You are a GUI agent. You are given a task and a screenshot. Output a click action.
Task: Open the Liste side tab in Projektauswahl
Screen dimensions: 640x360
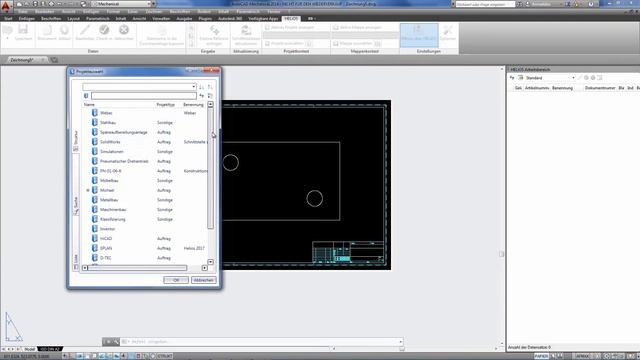76,261
